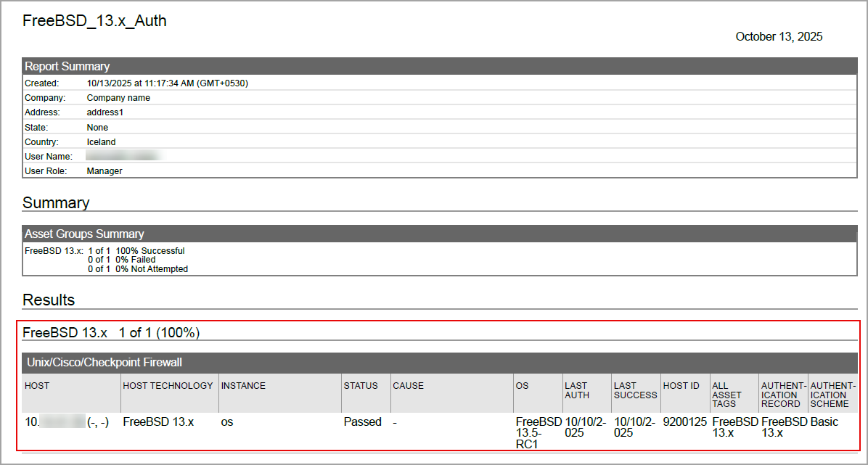Select the Created timestamp value
Image resolution: width=868 pixels, height=465 pixels.
point(167,83)
